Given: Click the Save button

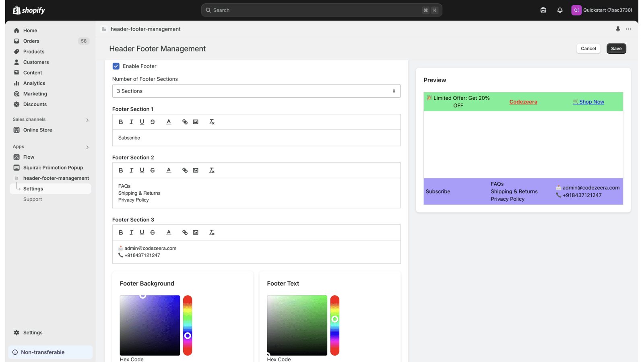Looking at the screenshot, I should [x=616, y=49].
